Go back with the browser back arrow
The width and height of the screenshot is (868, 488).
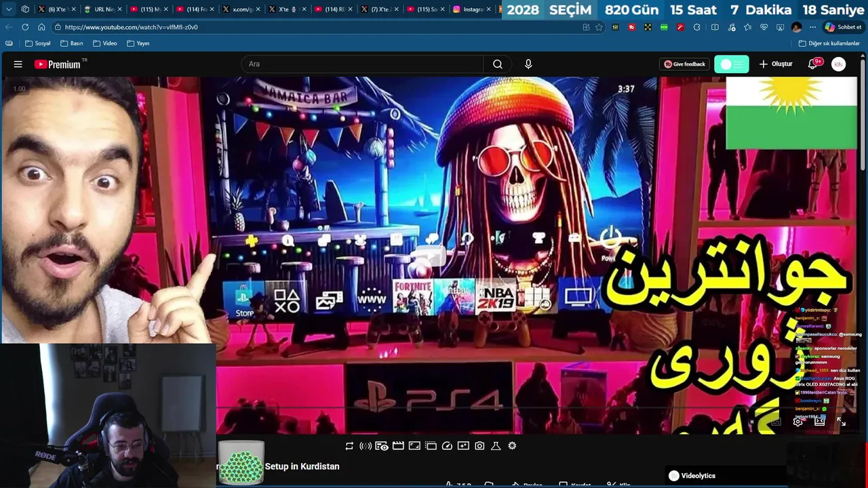pos(9,27)
